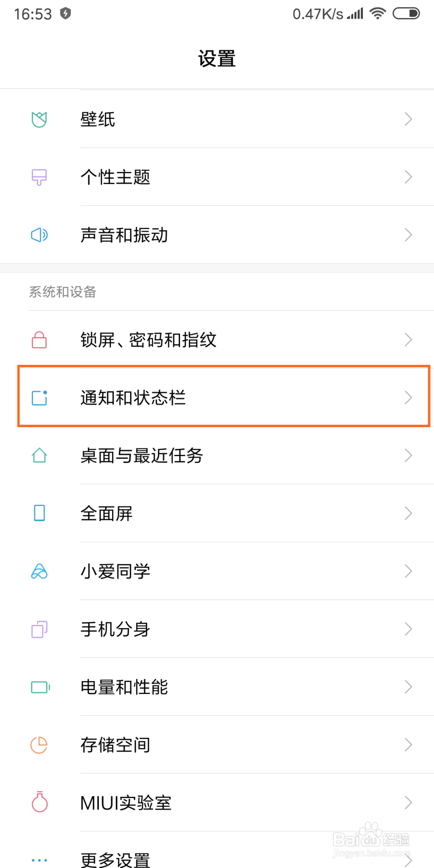Tap the Wi-Fi status bar indicator

pos(378,13)
